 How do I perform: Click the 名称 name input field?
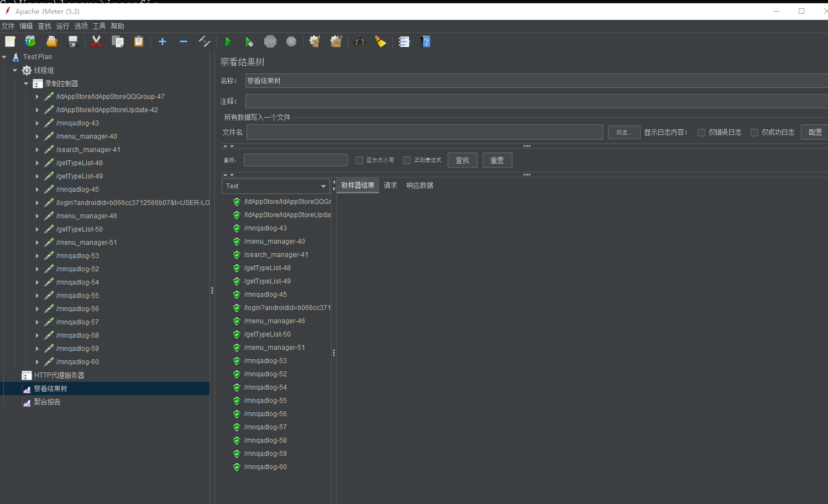[x=536, y=81]
